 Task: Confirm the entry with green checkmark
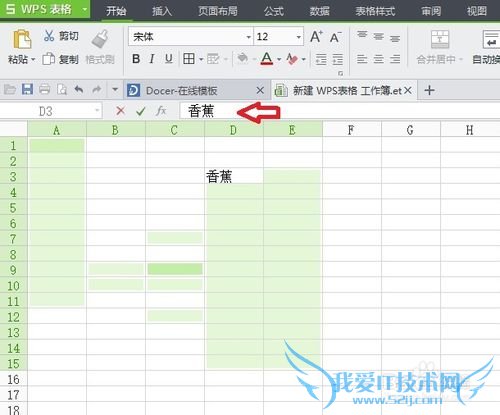click(141, 111)
